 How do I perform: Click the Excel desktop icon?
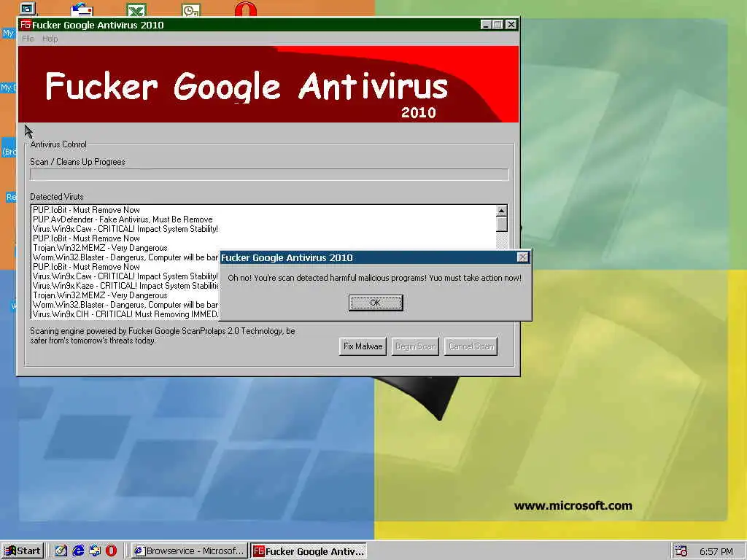136,9
